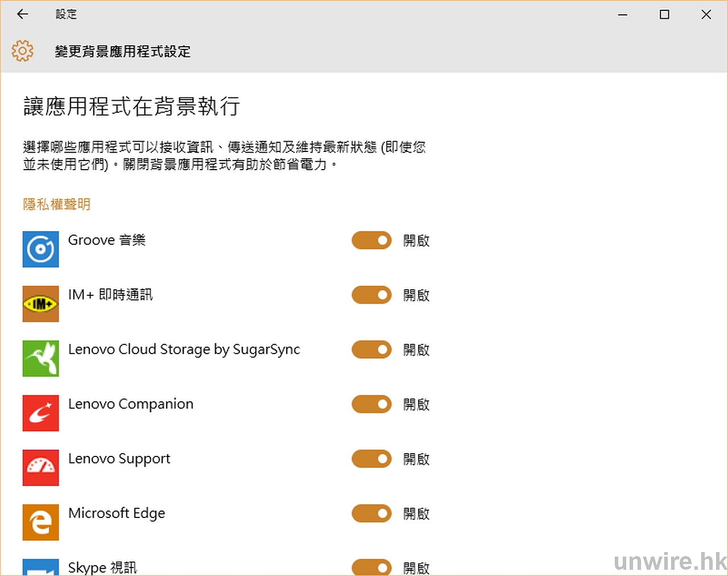Screen dimensions: 728x576
Task: Disable IM+ 即時通訊 background toggle
Action: (x=371, y=295)
